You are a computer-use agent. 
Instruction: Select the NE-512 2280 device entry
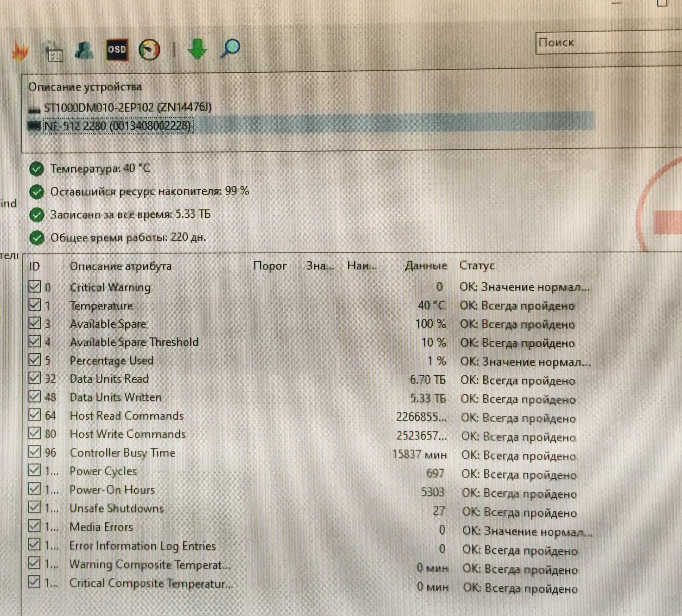(117, 126)
